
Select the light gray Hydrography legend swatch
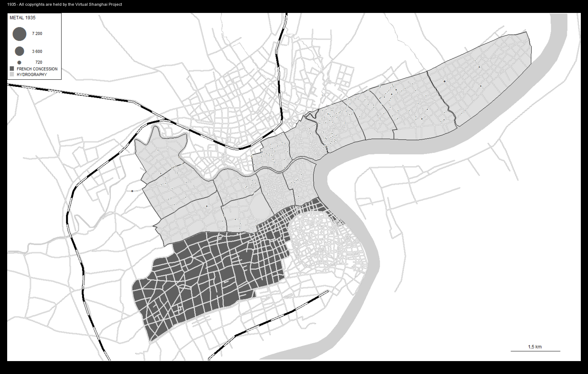click(12, 75)
